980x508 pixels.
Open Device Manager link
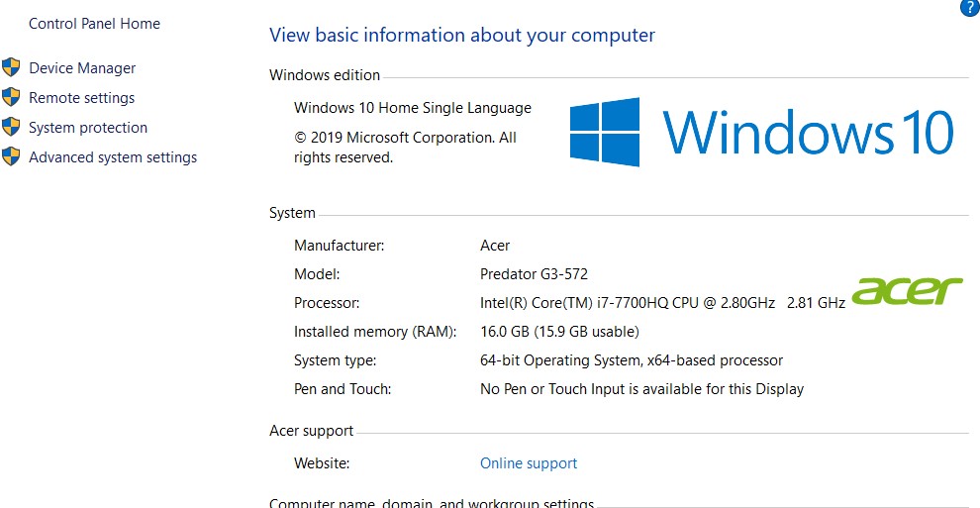82,68
